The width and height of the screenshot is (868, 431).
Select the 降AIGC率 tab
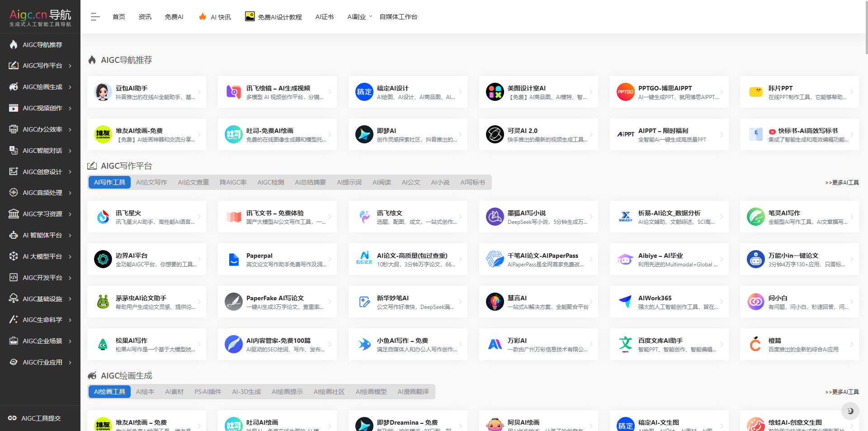pos(233,182)
